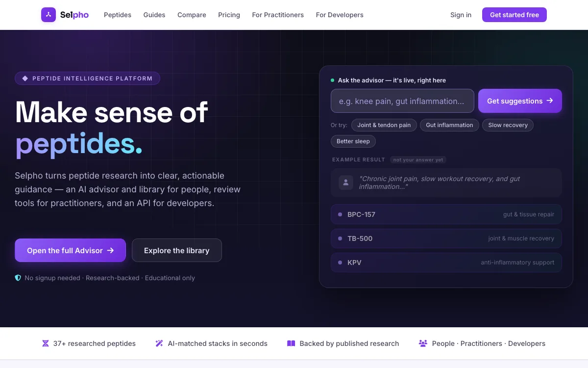Viewport: 588px width, 368px height.
Task: Click the purple dot beside KPV
Action: click(x=340, y=263)
